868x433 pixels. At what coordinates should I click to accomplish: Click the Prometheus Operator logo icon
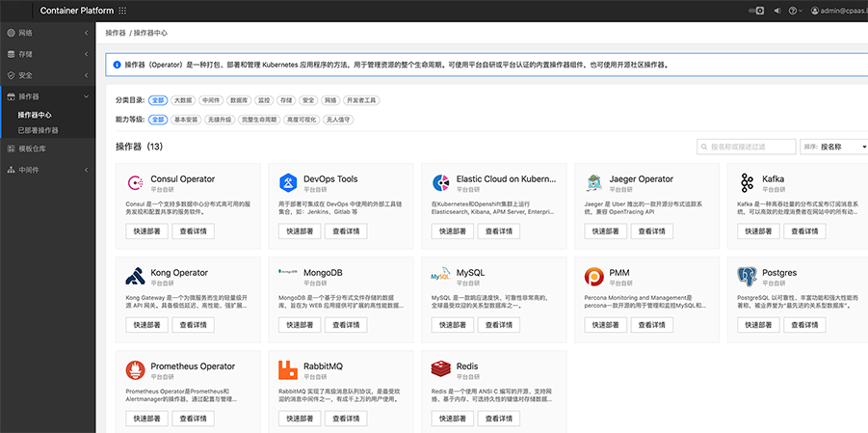pyautogui.click(x=134, y=369)
